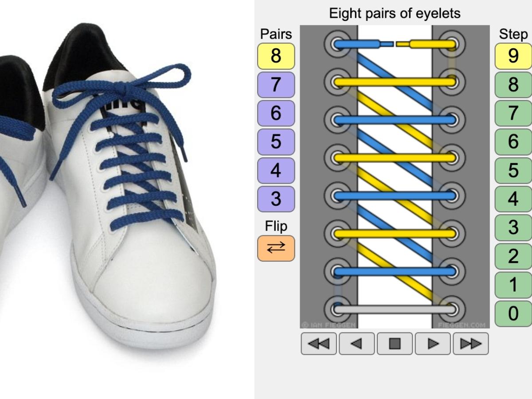532x399 pixels.
Task: Set eyelet pairs to 4
Action: tap(276, 170)
